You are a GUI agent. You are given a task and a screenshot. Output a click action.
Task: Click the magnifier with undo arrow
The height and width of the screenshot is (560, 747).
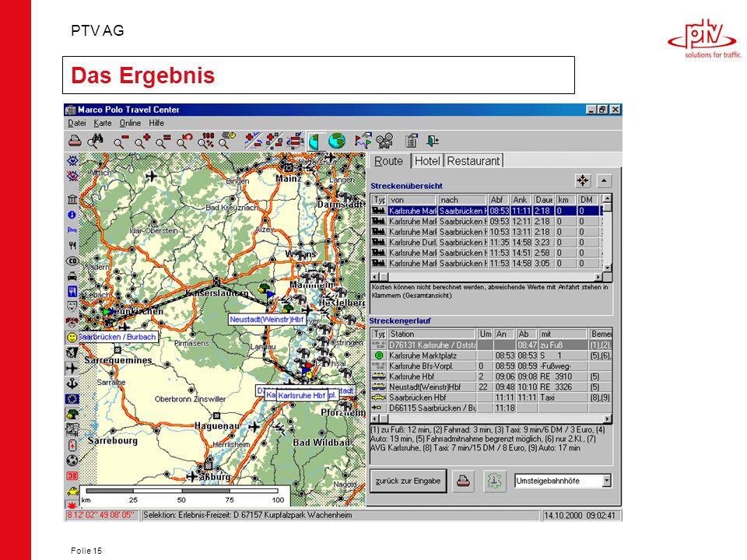point(184,141)
